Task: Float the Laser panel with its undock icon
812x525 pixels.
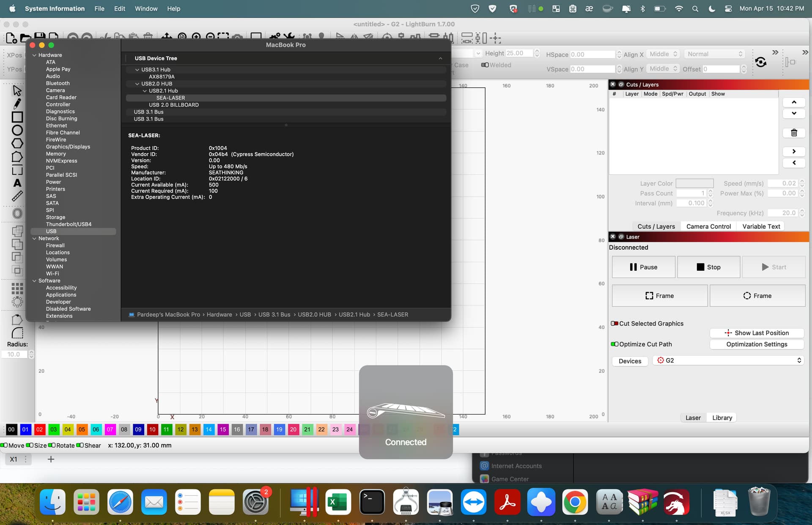Action: tap(621, 237)
